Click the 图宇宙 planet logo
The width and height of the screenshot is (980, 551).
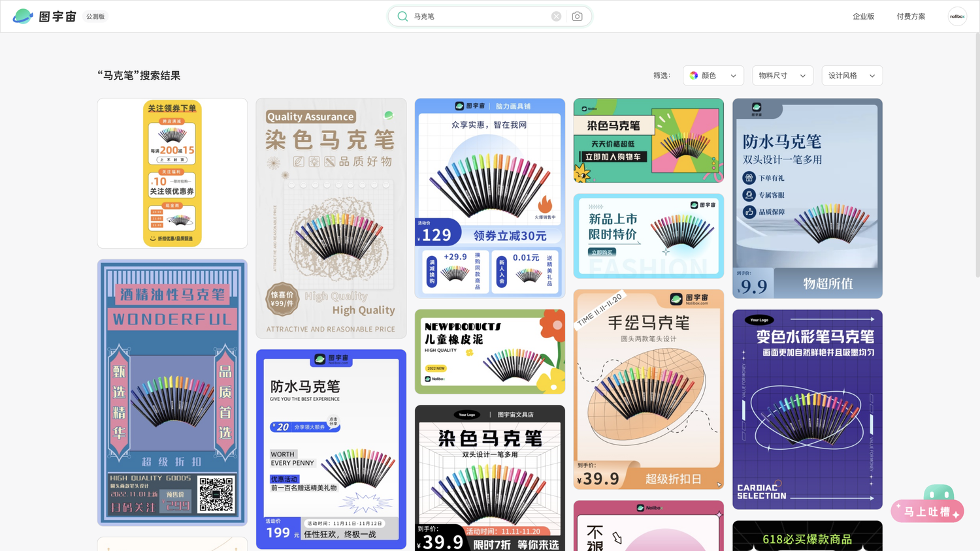click(x=23, y=16)
